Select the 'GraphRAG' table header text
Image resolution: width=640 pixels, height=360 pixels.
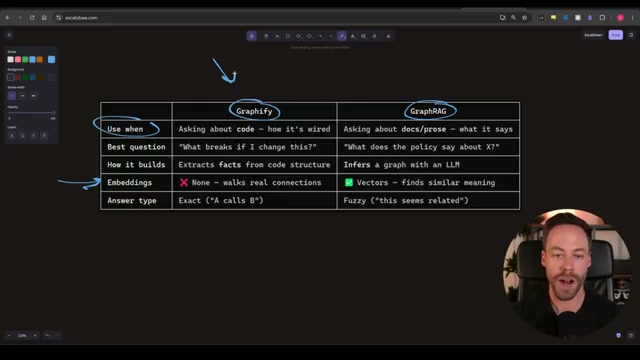pyautogui.click(x=428, y=111)
